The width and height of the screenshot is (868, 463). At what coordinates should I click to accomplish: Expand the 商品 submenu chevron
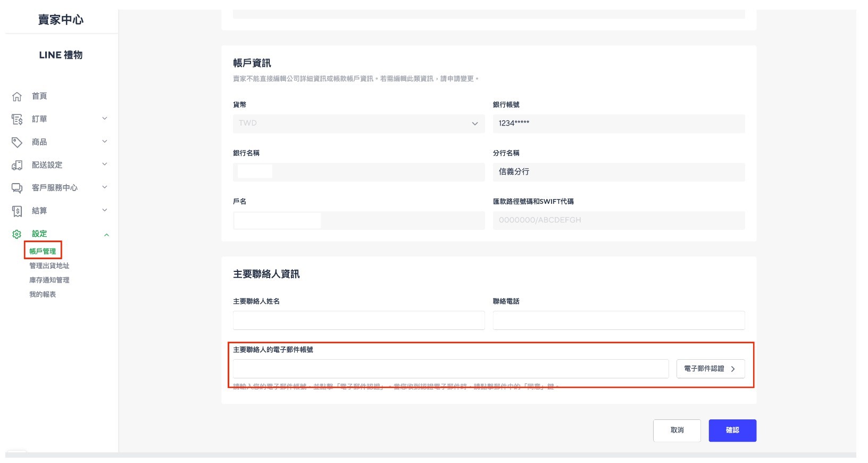click(105, 142)
